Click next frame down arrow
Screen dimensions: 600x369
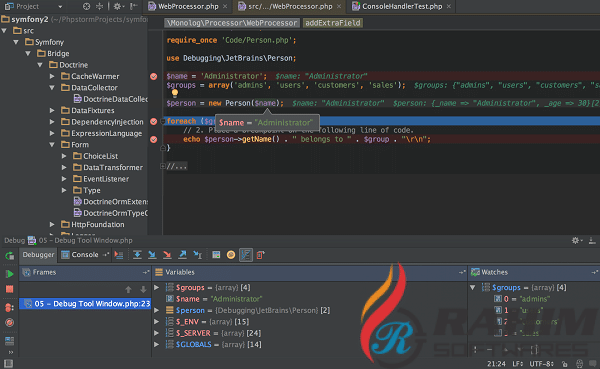[x=143, y=289]
